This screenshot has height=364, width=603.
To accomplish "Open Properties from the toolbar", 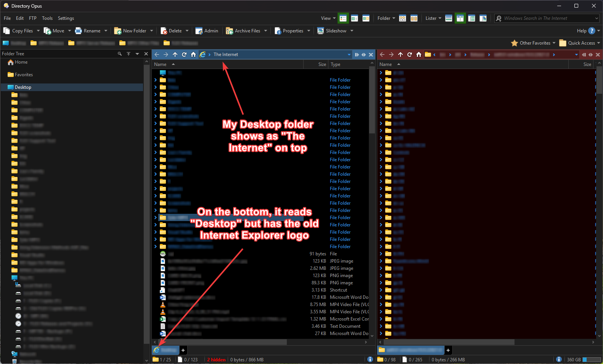I will pos(289,31).
